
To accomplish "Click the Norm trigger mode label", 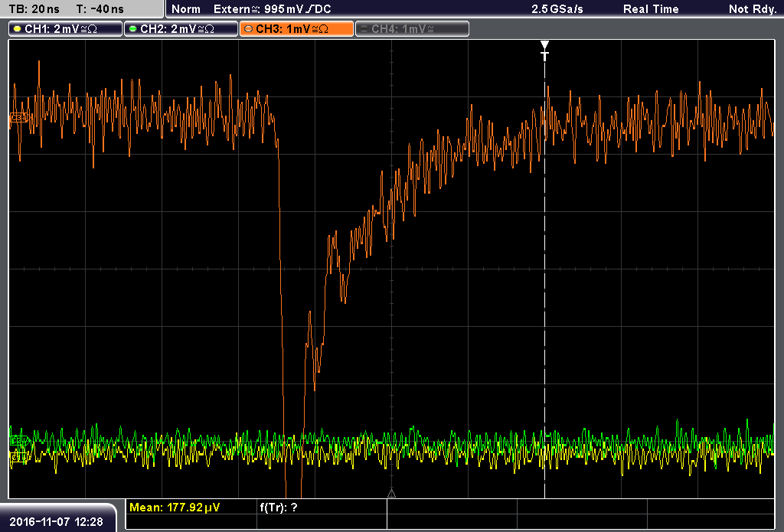I will 185,9.
